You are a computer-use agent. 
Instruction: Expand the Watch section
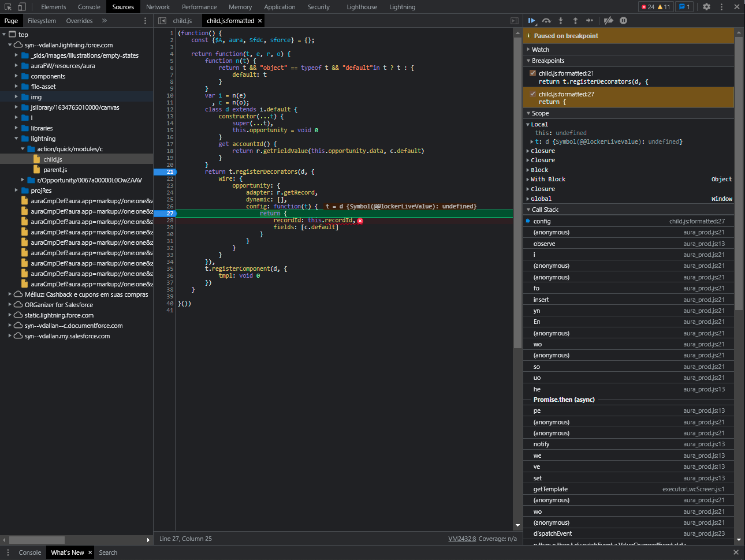coord(628,50)
